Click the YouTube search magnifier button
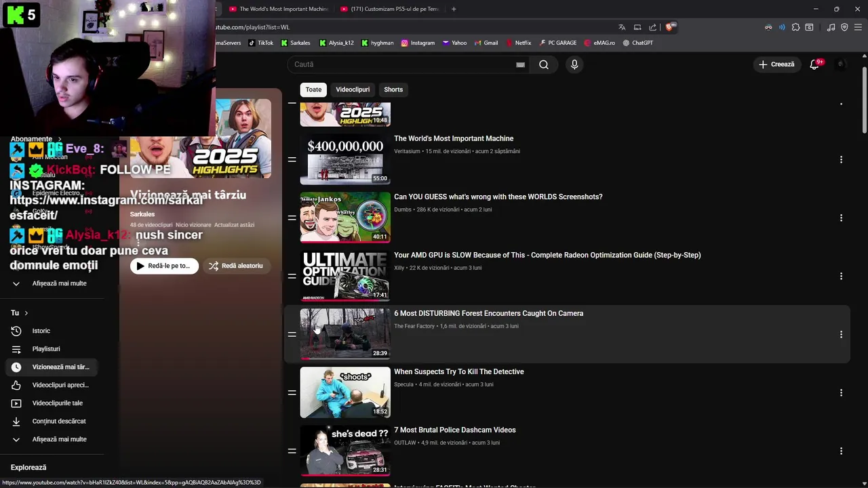 pos(544,64)
